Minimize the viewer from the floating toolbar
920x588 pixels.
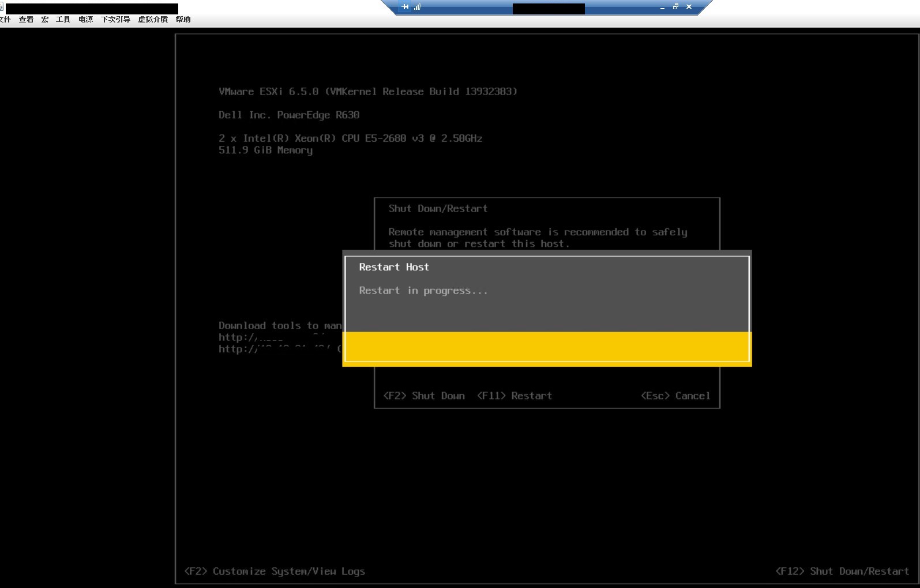click(x=662, y=7)
